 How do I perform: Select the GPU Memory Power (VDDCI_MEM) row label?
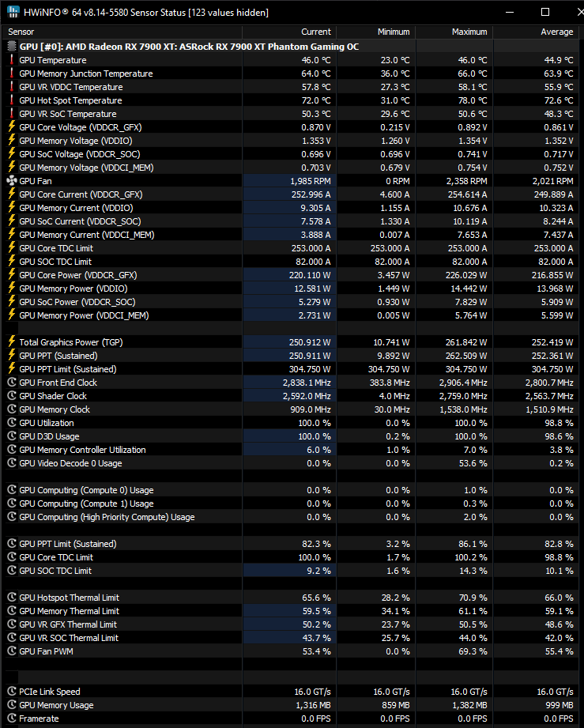click(x=84, y=315)
